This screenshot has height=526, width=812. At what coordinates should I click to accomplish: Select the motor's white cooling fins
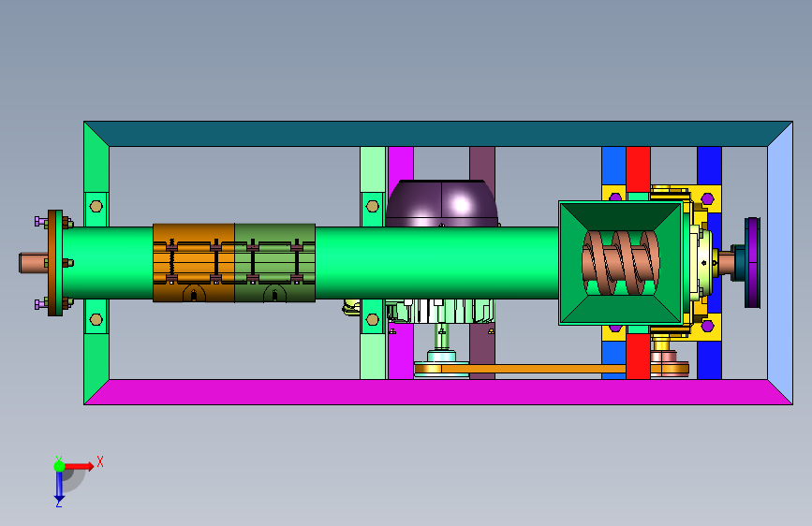[440, 311]
